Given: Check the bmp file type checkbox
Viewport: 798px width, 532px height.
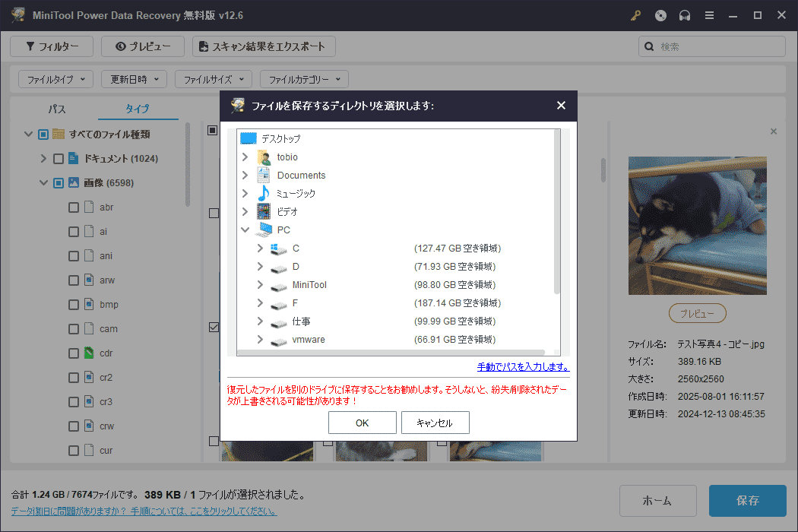Looking at the screenshot, I should point(73,304).
